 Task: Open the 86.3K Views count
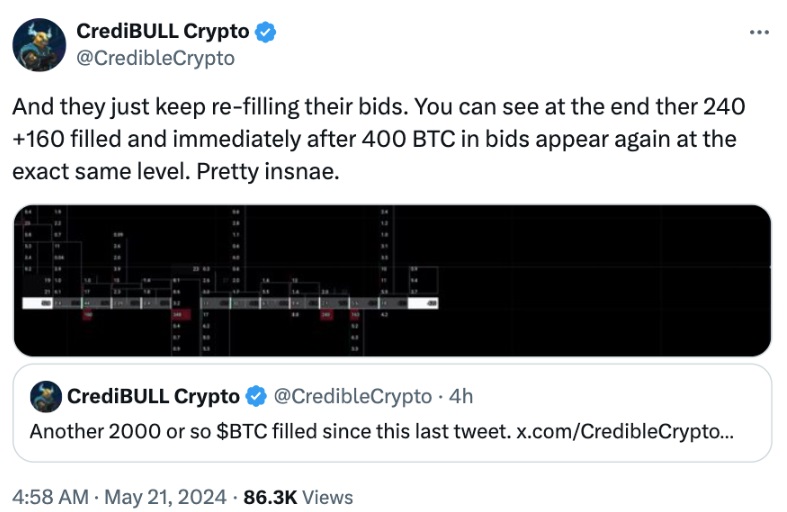[298, 495]
